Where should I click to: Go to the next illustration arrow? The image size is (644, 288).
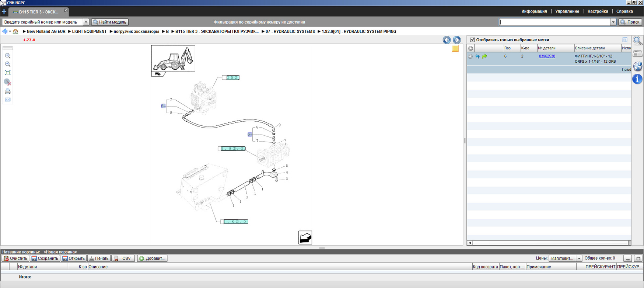[x=456, y=40]
